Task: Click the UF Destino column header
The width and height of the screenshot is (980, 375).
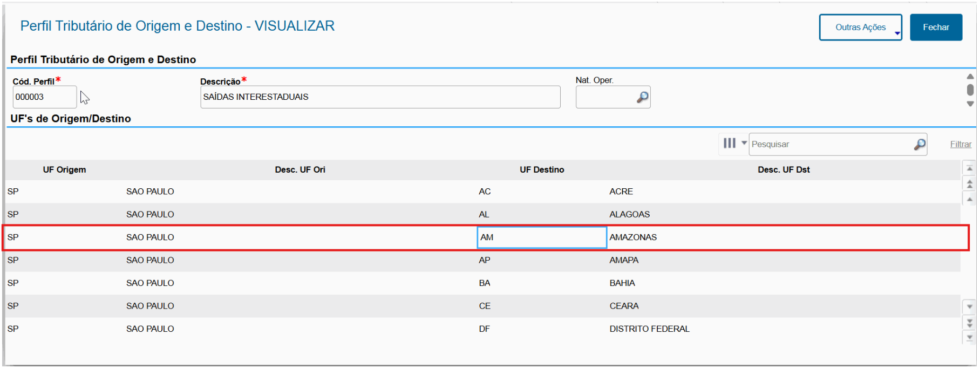Action: click(x=541, y=169)
